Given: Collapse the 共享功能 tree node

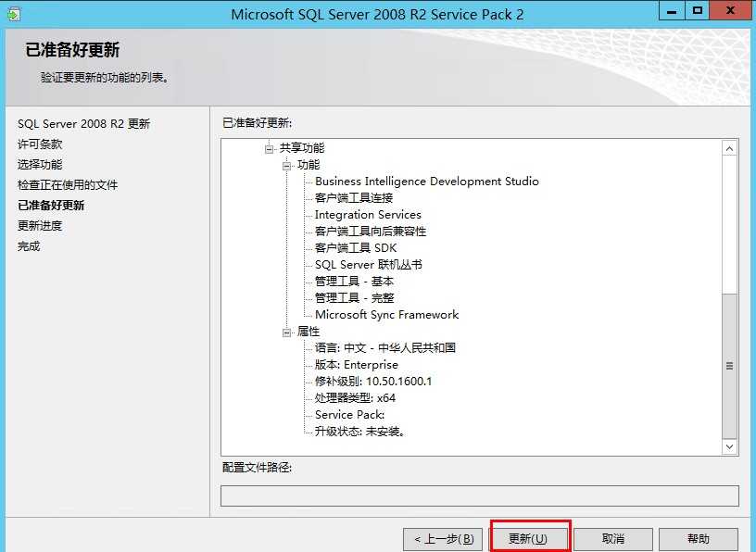Looking at the screenshot, I should (269, 149).
